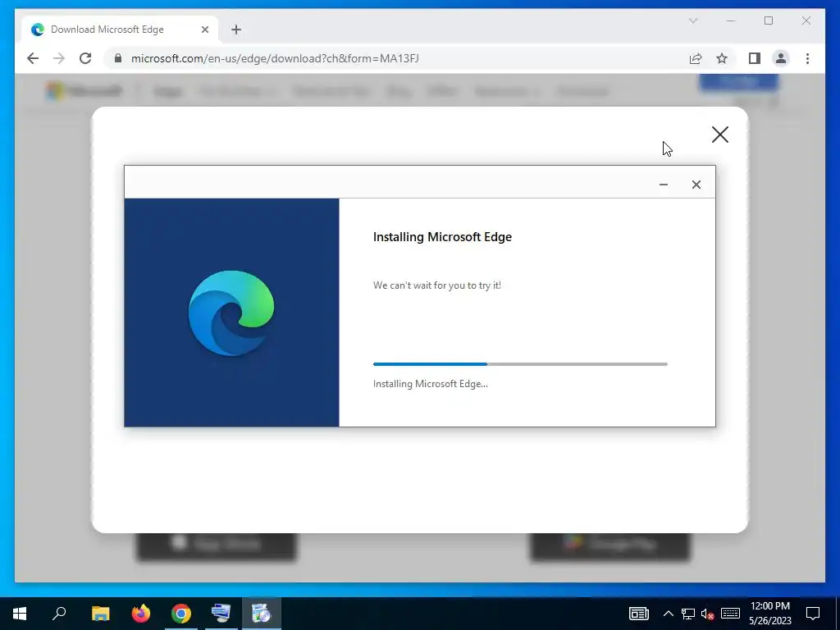Reload the Download Microsoft Edge page
The height and width of the screenshot is (630, 840).
click(x=85, y=58)
